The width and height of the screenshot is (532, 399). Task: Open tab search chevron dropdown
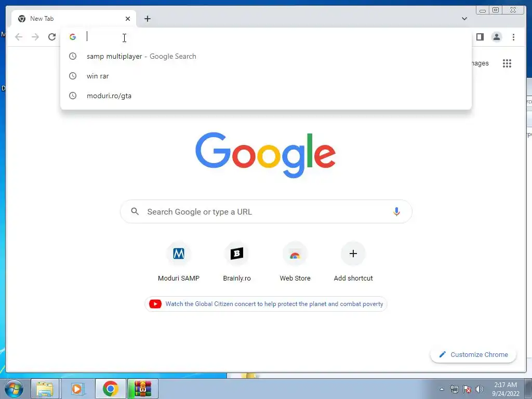point(464,19)
